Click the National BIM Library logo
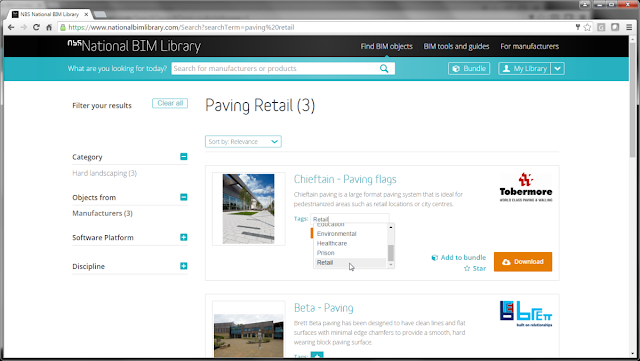Screen dimensions: 640x361 [x=134, y=46]
